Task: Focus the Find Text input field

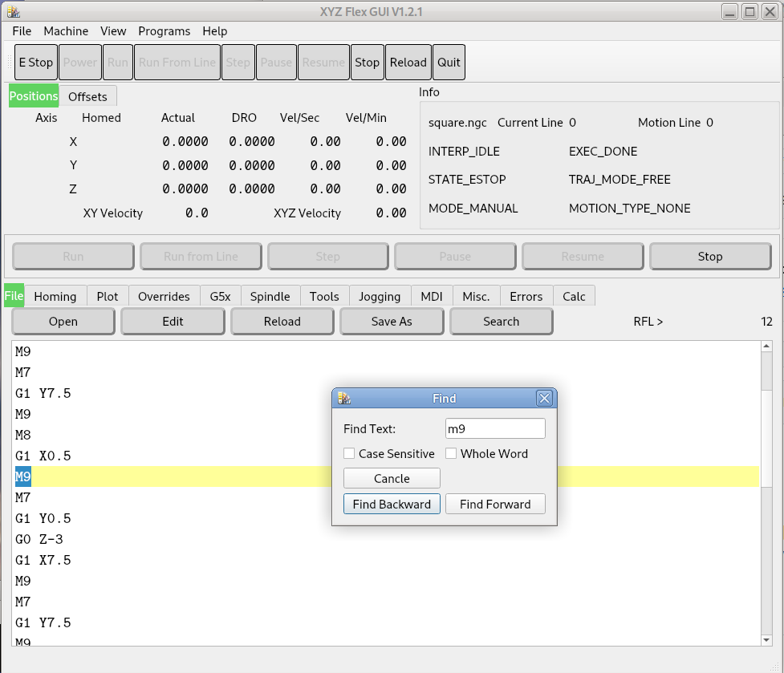Action: pyautogui.click(x=495, y=428)
